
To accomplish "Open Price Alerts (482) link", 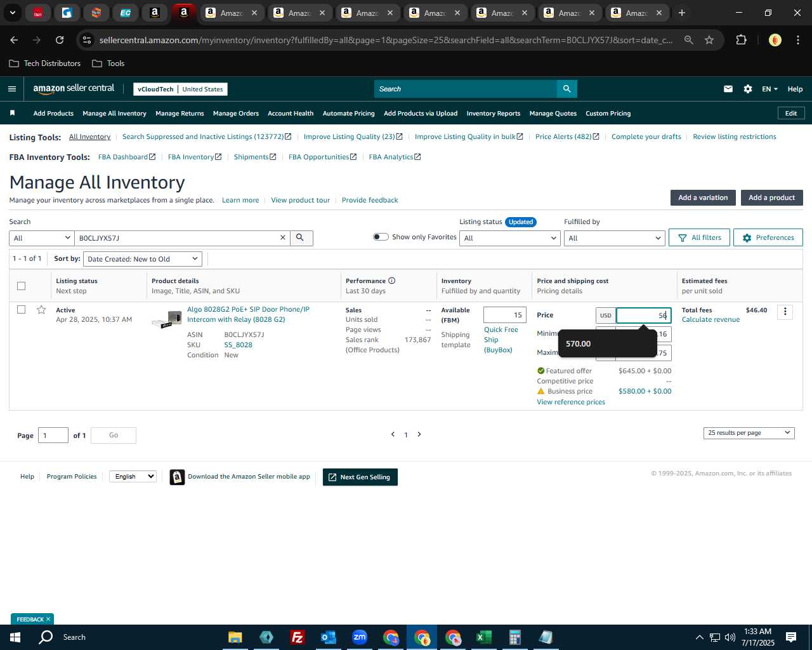I will 566,136.
